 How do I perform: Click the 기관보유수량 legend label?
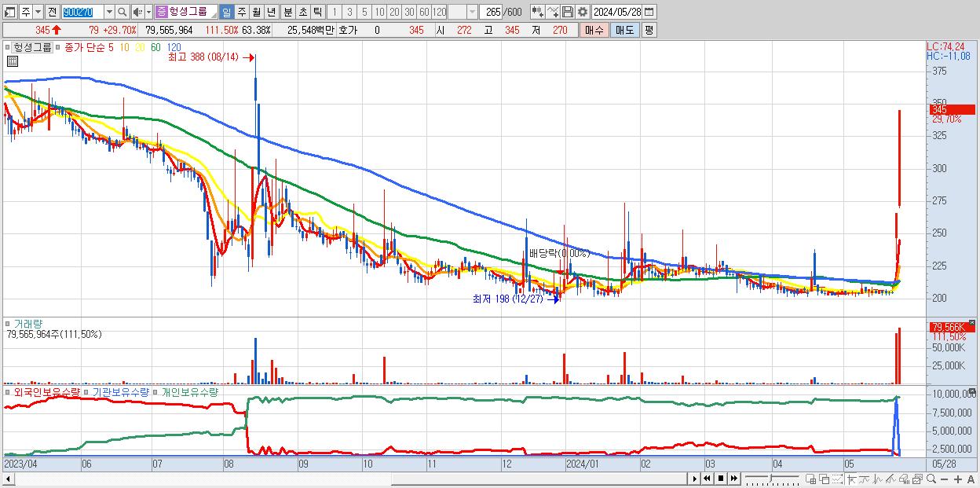pos(120,391)
